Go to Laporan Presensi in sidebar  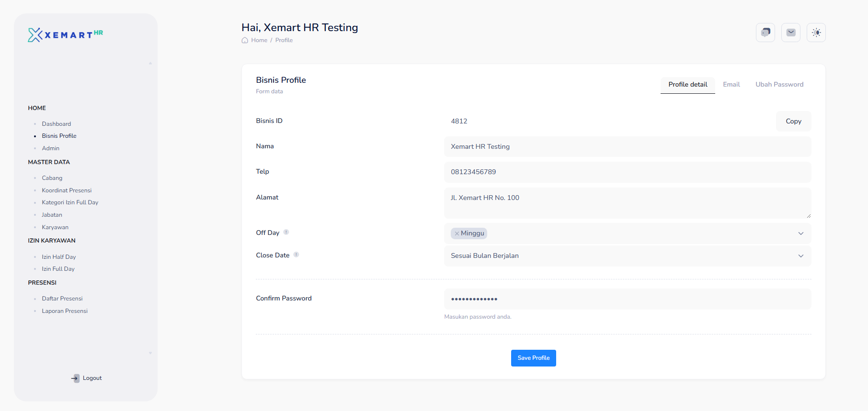pos(65,311)
